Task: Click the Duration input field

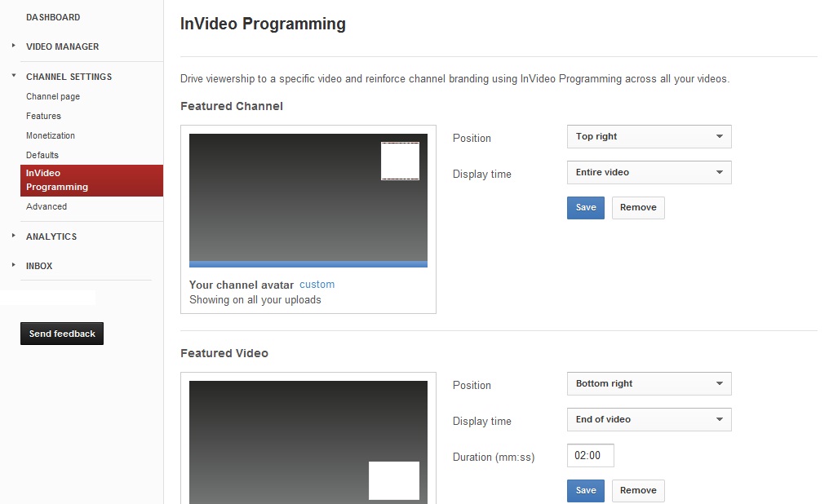Action: (591, 455)
